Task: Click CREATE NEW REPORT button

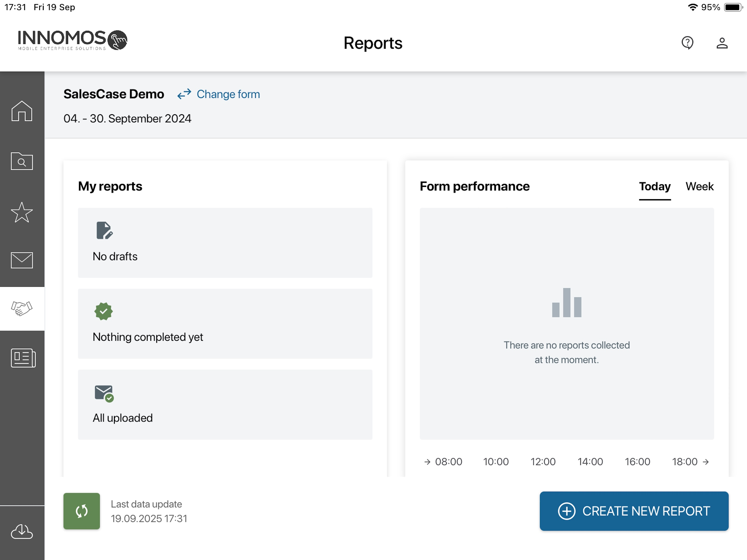Action: click(x=634, y=511)
